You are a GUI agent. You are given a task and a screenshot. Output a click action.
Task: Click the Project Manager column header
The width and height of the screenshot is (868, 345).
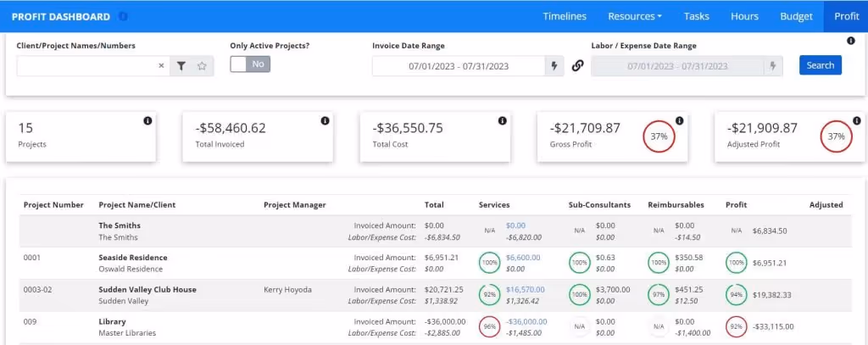(x=294, y=205)
